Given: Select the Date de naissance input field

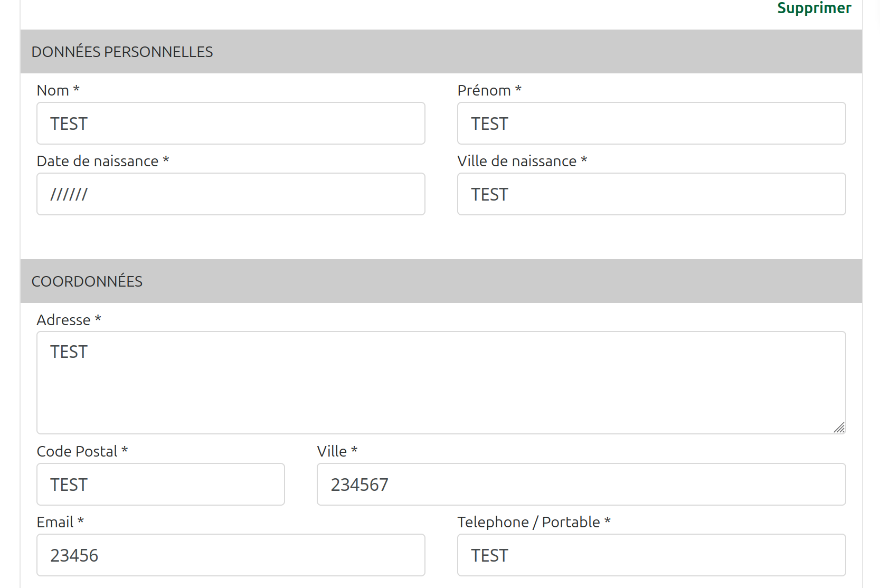Looking at the screenshot, I should pyautogui.click(x=231, y=194).
